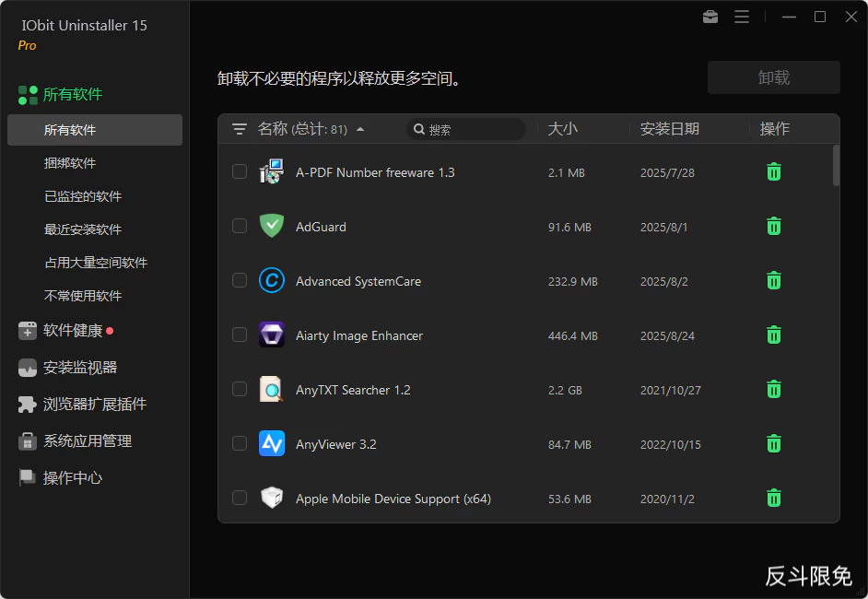Open the filter options in the list header
Screen dimensions: 868x599
(240, 130)
